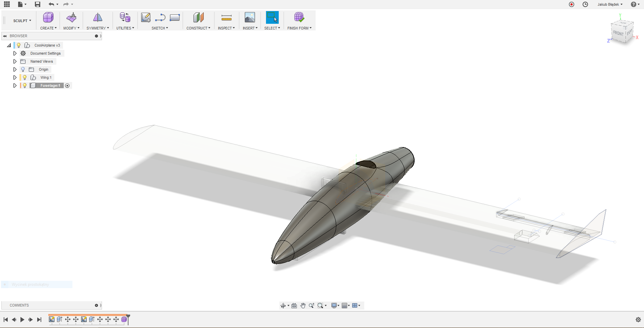Jump to timeline beginning
The height and width of the screenshot is (328, 644).
tap(6, 320)
